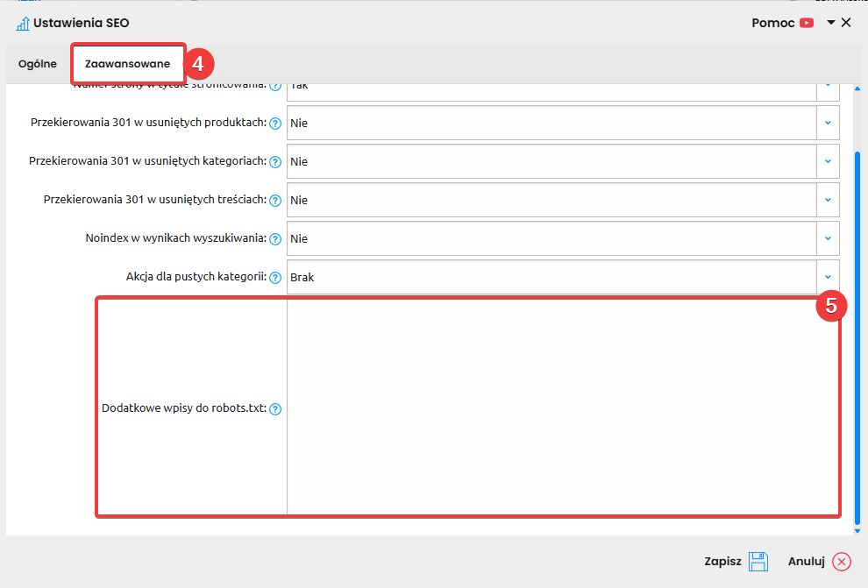
Task: Select the Zaawansowane tab
Action: pyautogui.click(x=128, y=64)
